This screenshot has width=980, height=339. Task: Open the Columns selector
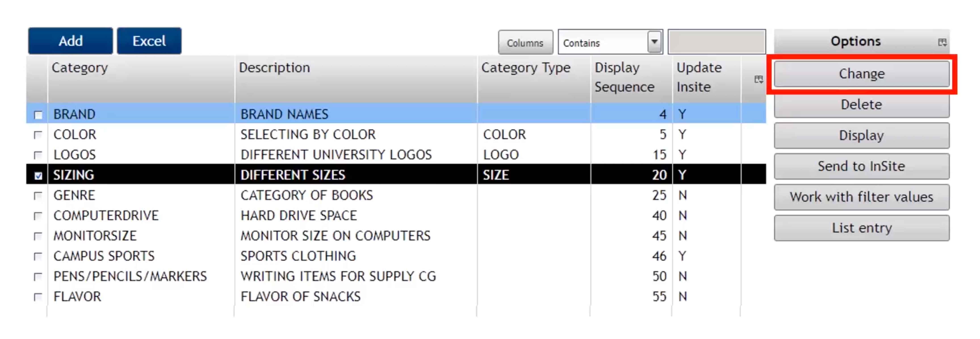[x=525, y=43]
